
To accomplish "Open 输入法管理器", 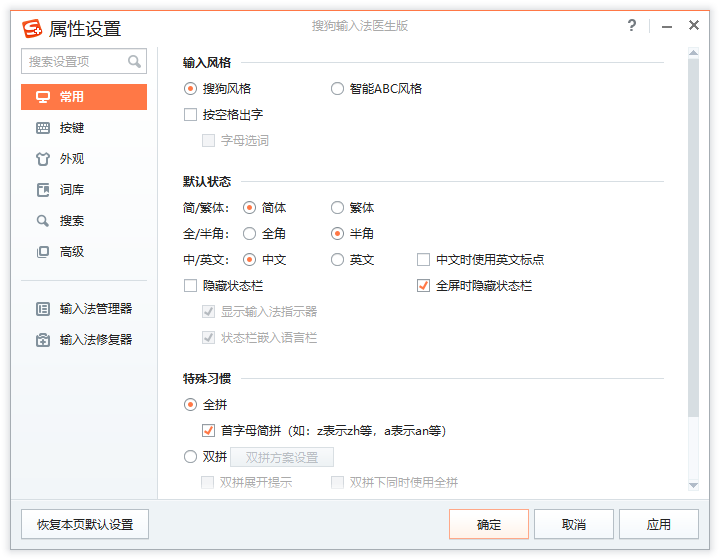I will click(x=84, y=309).
